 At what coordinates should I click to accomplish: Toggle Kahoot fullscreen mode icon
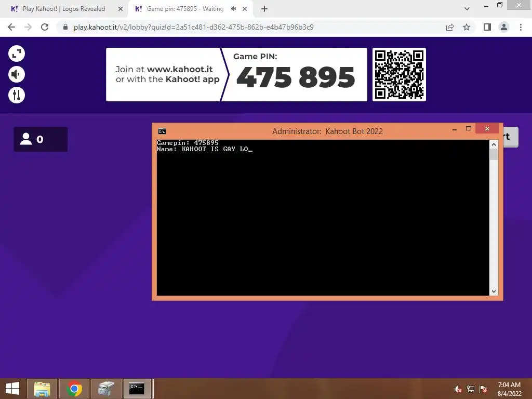pos(17,54)
